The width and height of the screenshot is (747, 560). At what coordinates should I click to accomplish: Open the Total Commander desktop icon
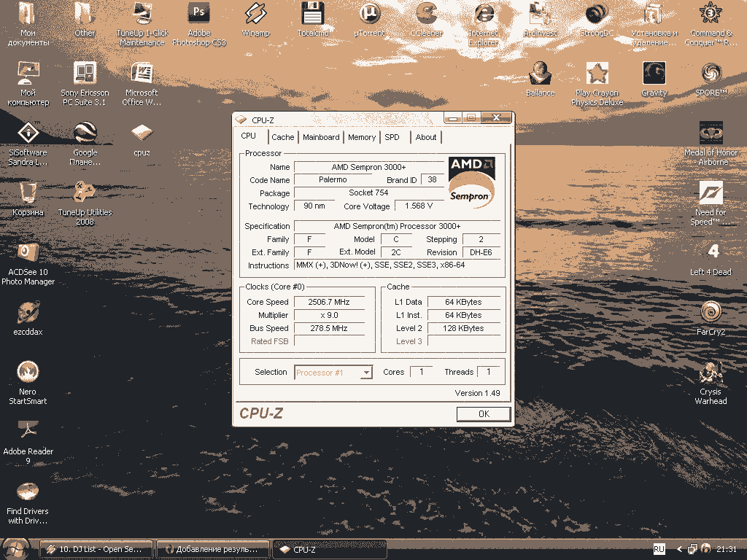coord(313,15)
